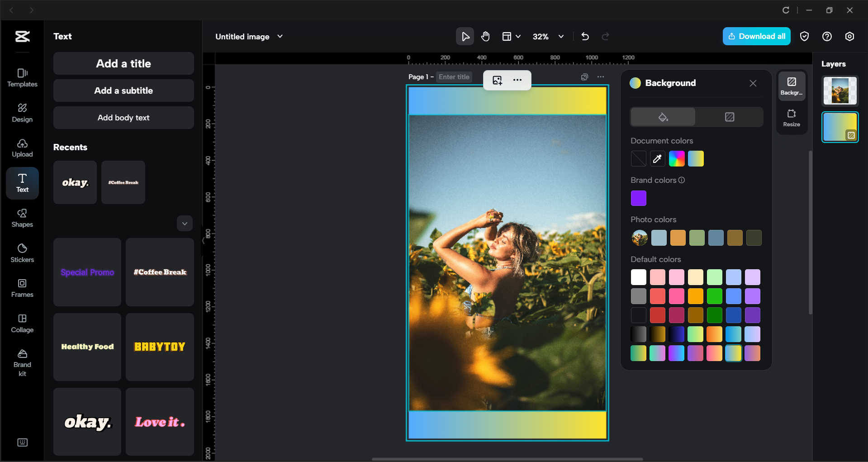Expand the Recents text styles list
The height and width of the screenshot is (462, 868).
185,223
